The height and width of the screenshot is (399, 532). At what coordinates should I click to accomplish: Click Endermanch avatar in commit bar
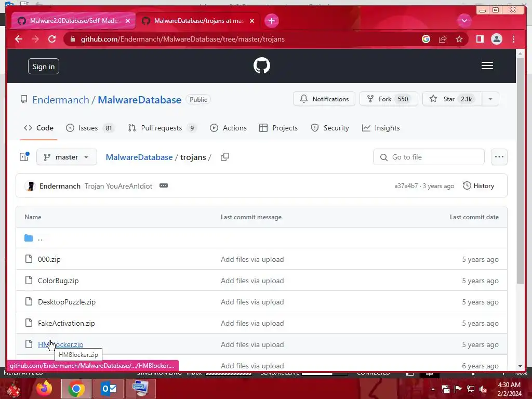tap(30, 186)
